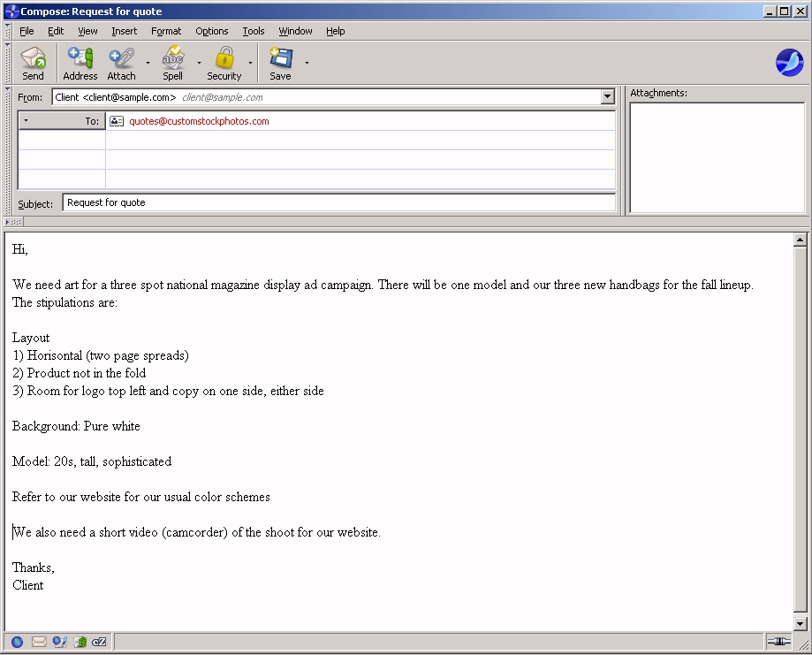Maximize the Compose window
The height and width of the screenshot is (655, 812).
click(785, 11)
